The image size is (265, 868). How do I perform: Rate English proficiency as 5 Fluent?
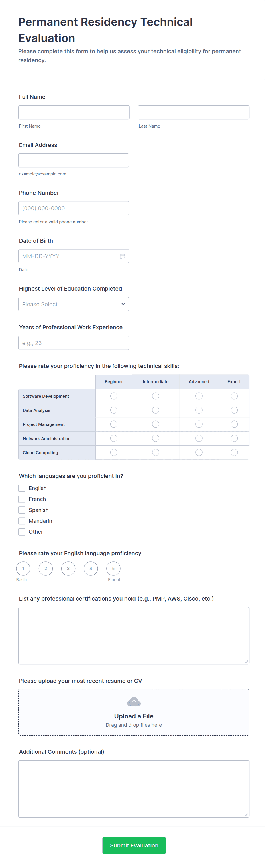point(113,568)
